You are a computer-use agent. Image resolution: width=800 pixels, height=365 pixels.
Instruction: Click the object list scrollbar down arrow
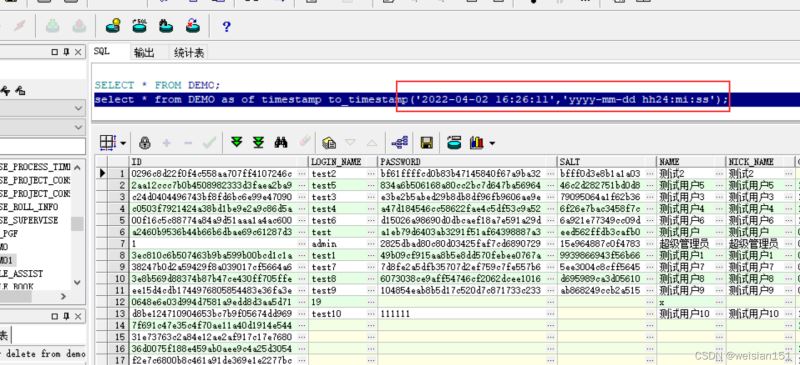click(x=77, y=282)
